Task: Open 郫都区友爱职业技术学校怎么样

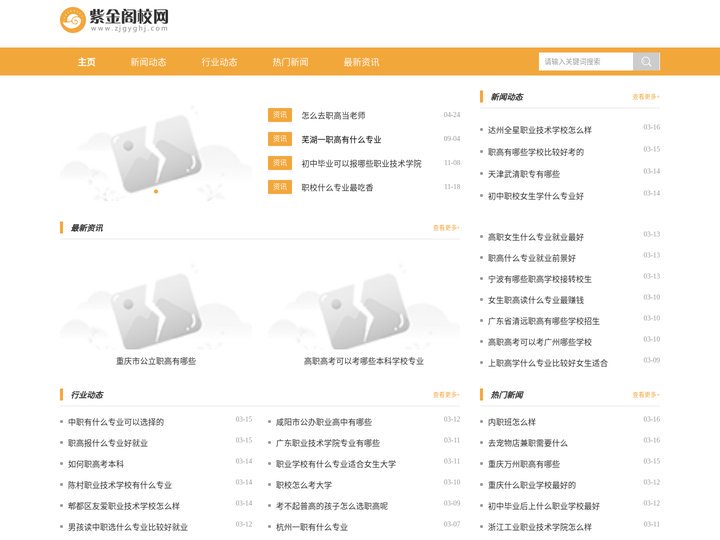Action: point(124,506)
